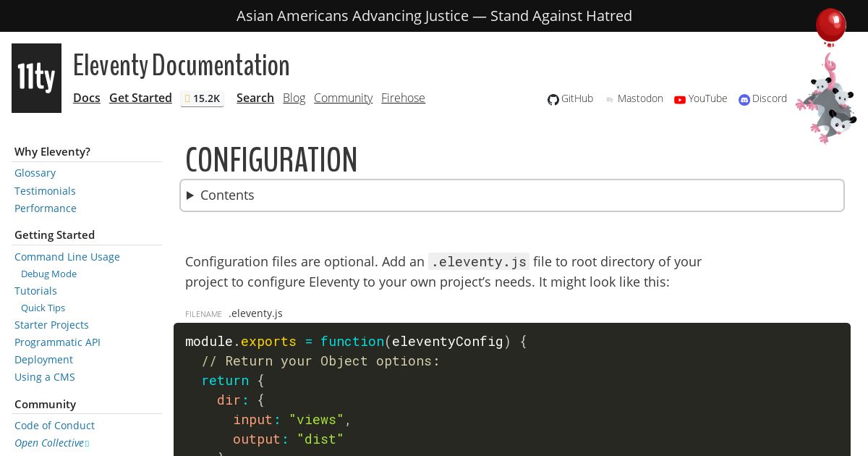
Task: Open the Open Collective external link
Action: [x=49, y=443]
